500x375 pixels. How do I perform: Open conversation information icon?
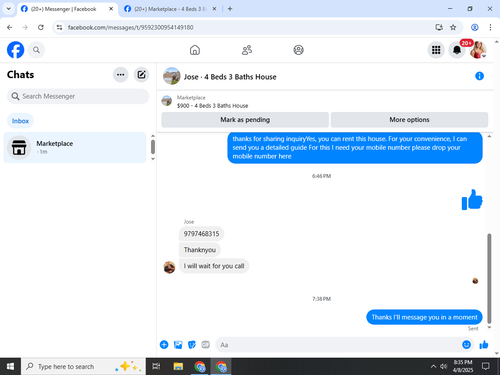(x=479, y=76)
